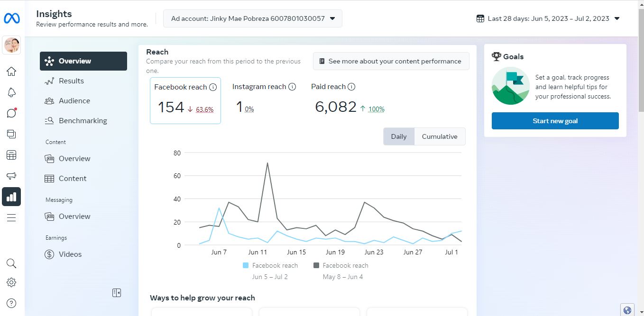Click See more about your content performance
644x316 pixels.
391,61
